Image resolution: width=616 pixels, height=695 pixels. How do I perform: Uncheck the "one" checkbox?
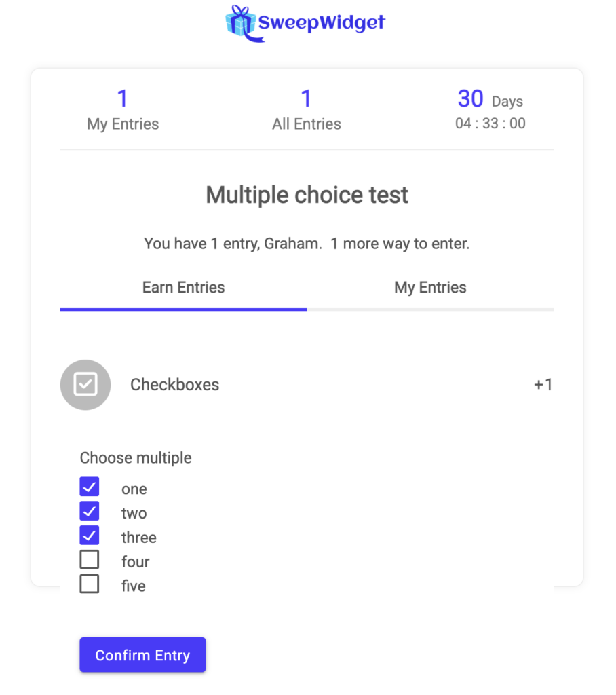90,487
